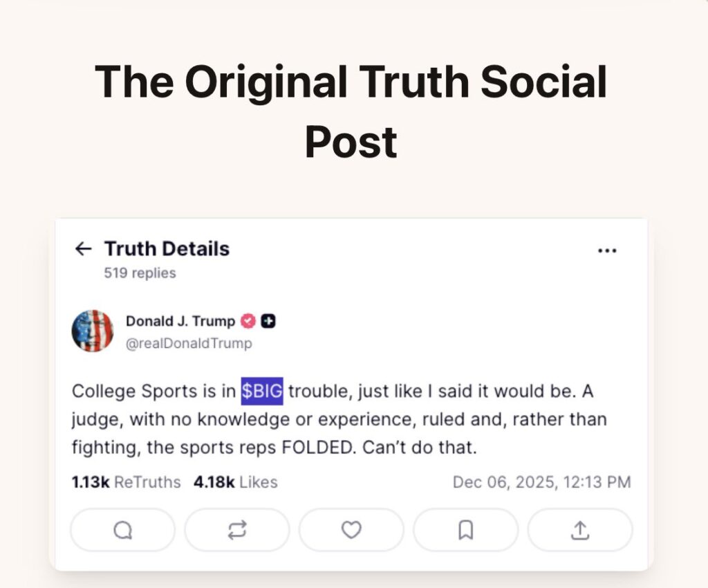
Task: Share the post using the upload icon
Action: click(x=579, y=530)
